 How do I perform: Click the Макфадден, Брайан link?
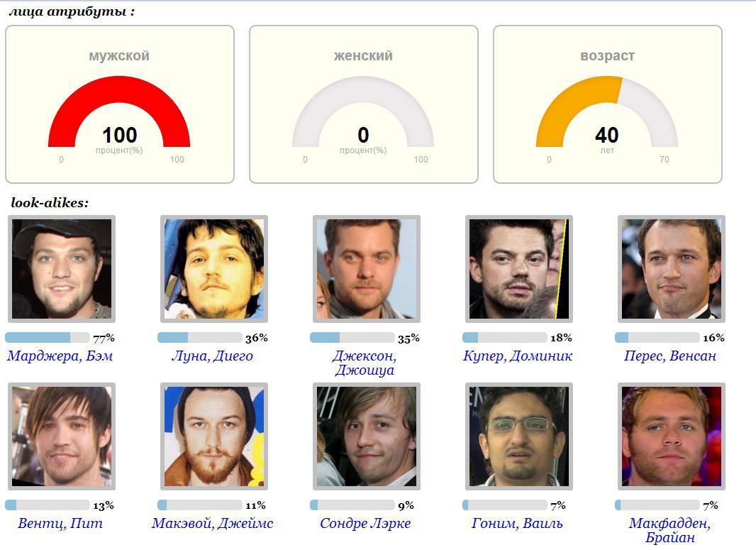point(670,530)
